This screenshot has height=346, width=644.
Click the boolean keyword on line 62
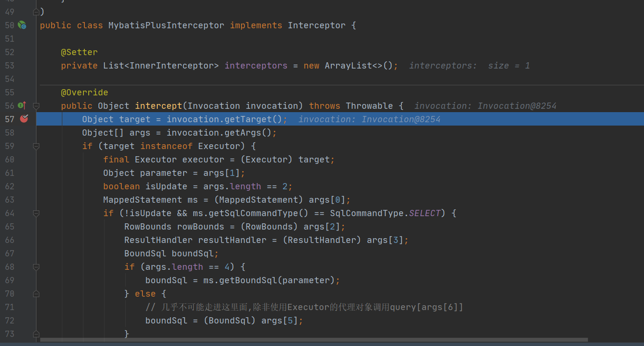pos(121,186)
